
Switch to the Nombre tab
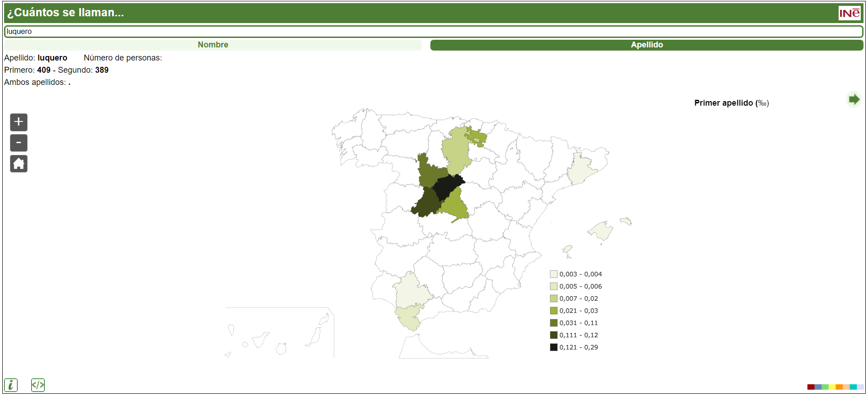[x=213, y=45]
